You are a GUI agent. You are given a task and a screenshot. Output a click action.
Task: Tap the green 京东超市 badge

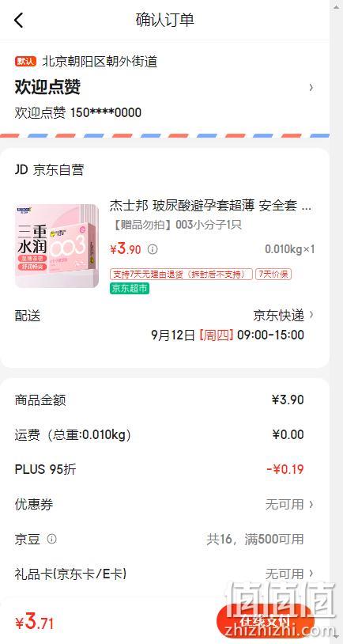point(130,289)
